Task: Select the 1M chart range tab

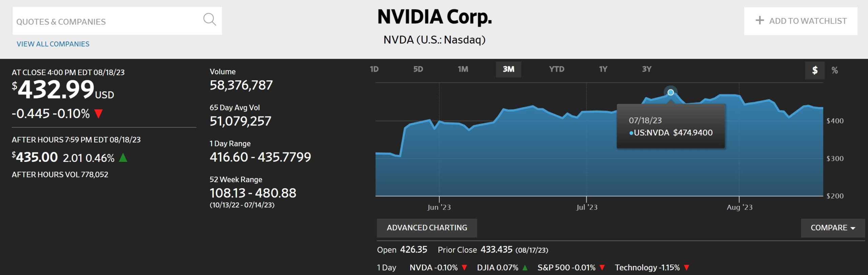Action: coord(463,69)
